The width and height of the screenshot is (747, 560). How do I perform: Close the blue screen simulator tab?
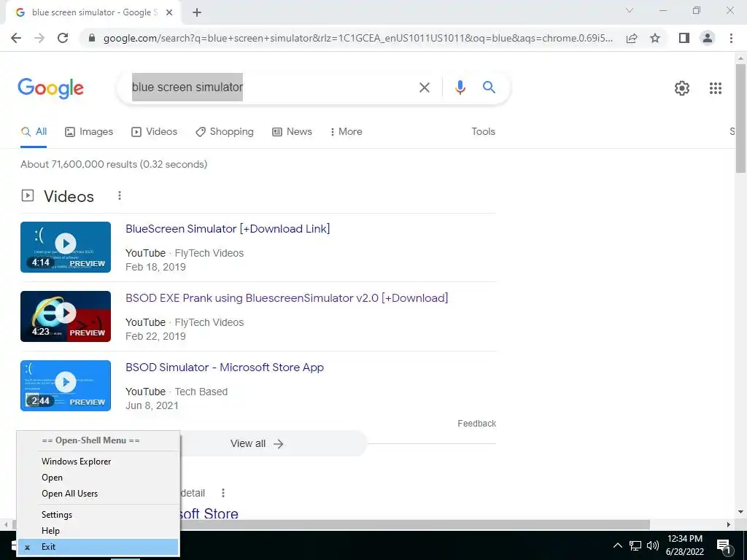169,12
